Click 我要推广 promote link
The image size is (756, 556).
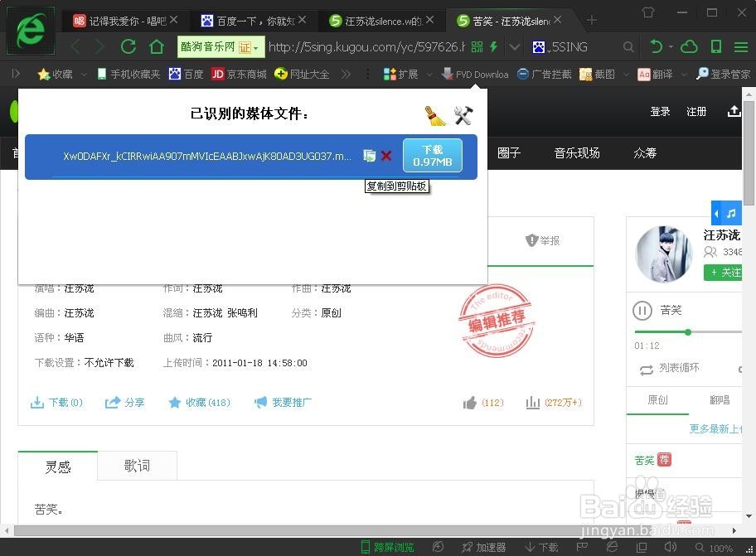pyautogui.click(x=283, y=403)
